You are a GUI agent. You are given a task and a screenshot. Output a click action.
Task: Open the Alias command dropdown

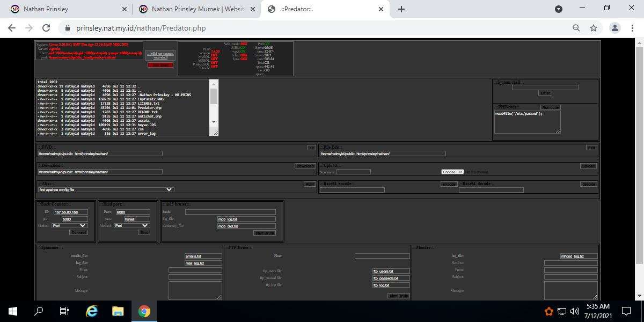tap(106, 189)
